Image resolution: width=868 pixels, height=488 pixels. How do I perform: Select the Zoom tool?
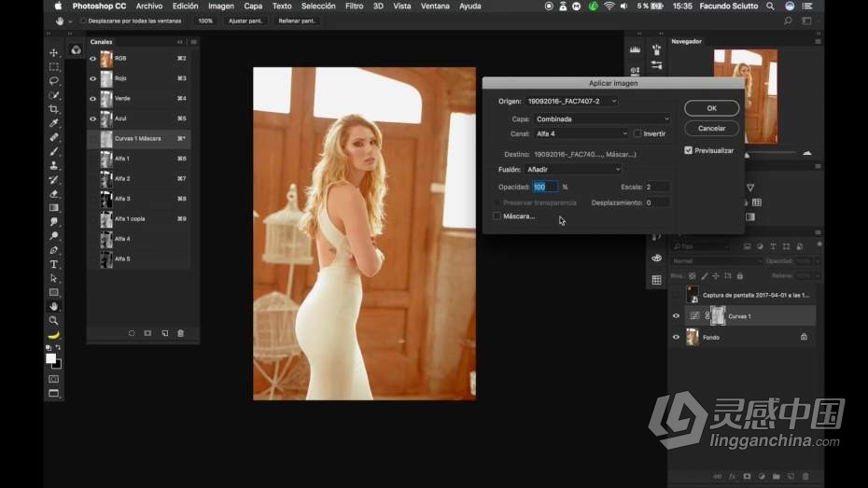[x=54, y=320]
